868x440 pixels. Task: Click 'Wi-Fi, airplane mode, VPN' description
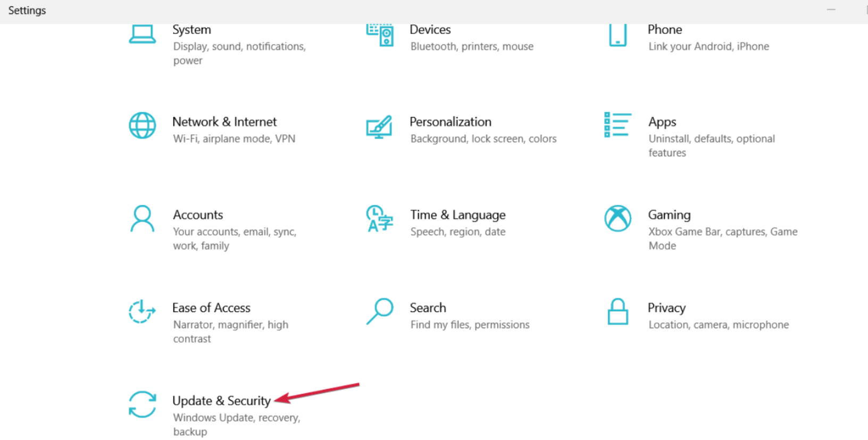(x=234, y=139)
